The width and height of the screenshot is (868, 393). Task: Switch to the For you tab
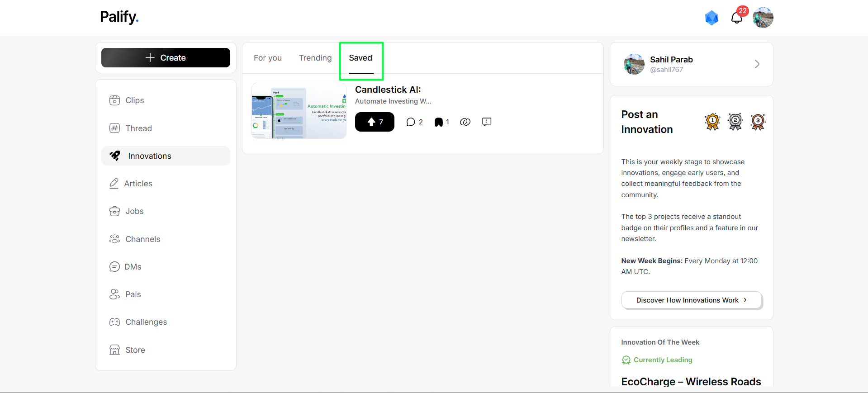click(x=268, y=58)
